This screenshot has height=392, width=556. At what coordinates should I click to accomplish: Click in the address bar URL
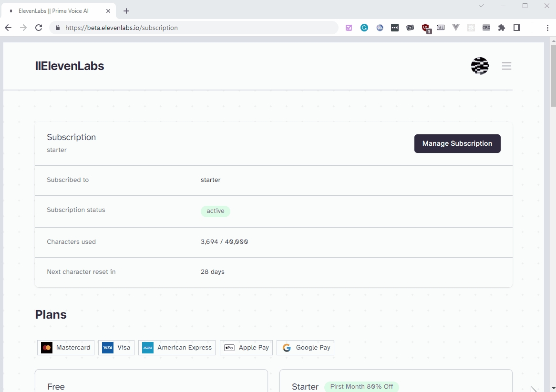pyautogui.click(x=191, y=28)
